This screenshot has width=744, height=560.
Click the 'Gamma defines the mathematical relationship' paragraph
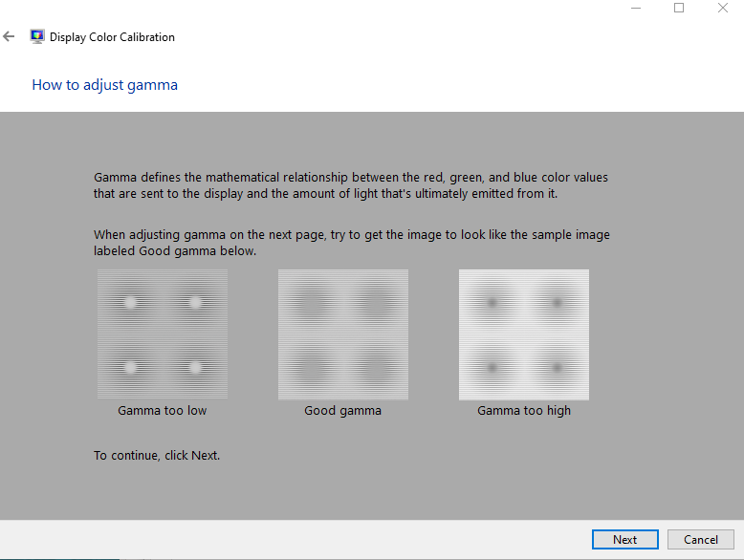tap(351, 185)
